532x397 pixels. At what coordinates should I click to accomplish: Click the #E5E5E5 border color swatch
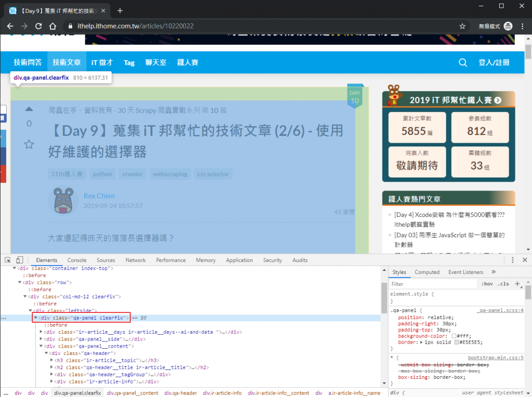(x=456, y=342)
